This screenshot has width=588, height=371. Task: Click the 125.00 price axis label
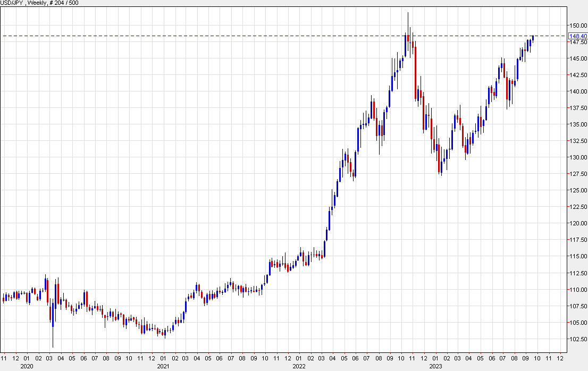click(578, 189)
